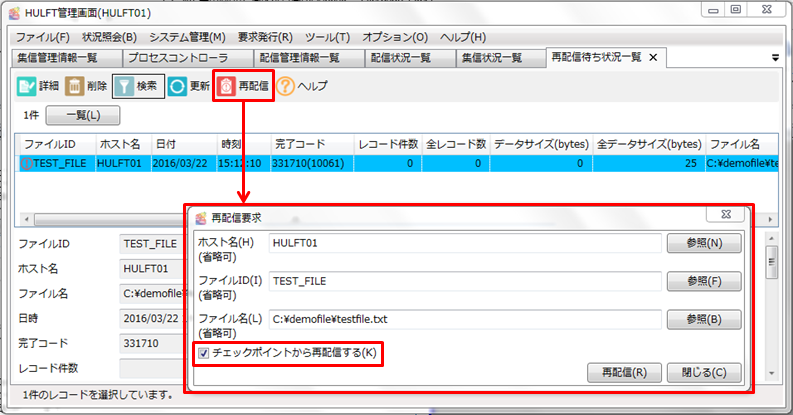Click 参照(N) button next to host name
793x415 pixels.
pos(704,243)
